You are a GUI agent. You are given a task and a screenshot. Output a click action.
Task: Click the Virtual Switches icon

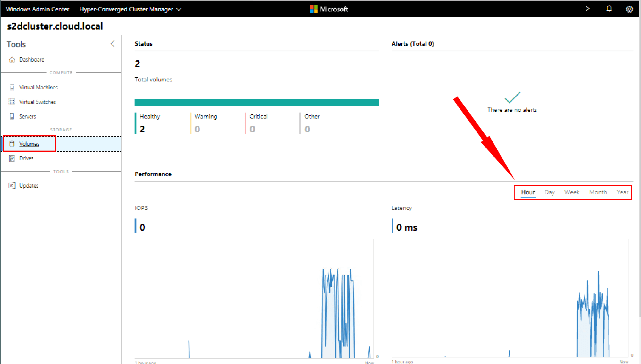(13, 102)
